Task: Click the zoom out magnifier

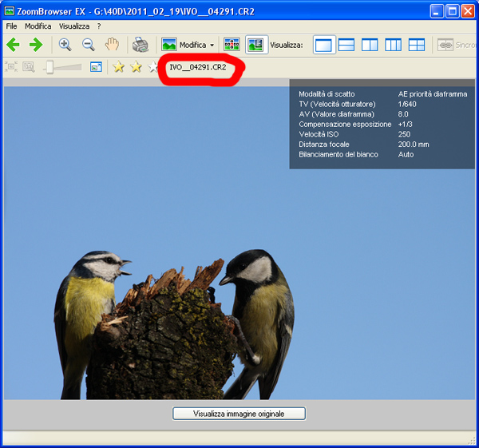Action: point(89,45)
